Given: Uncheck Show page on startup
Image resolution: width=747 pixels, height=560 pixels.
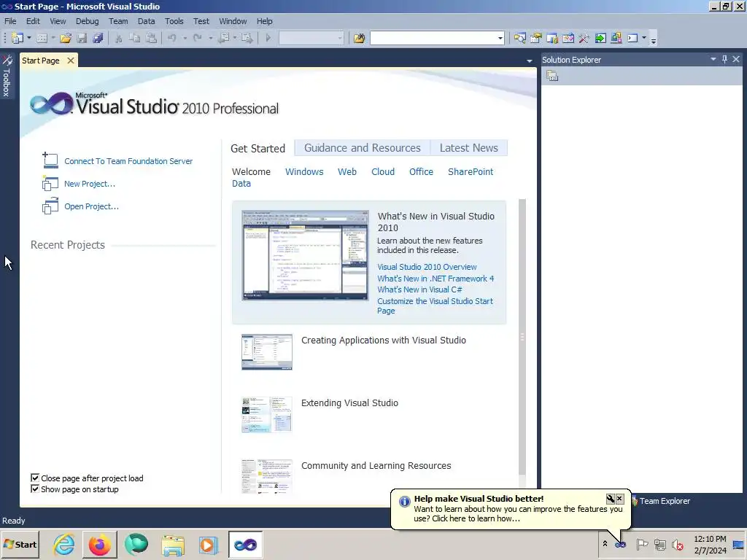Looking at the screenshot, I should 35,489.
